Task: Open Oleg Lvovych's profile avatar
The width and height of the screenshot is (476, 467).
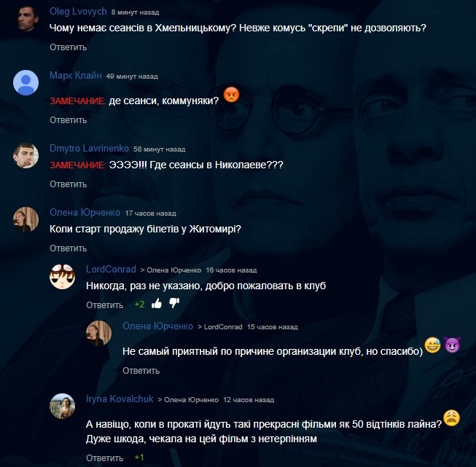Action: tap(26, 18)
